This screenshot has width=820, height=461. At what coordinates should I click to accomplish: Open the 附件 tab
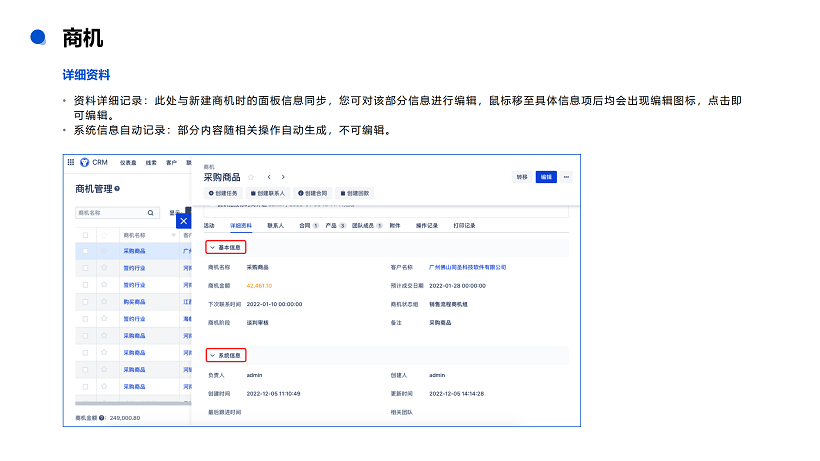click(x=395, y=226)
